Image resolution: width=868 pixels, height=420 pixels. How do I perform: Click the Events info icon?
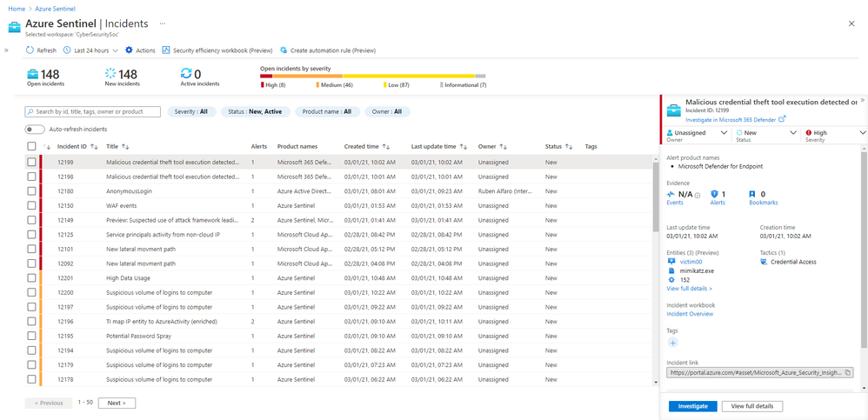click(x=698, y=195)
